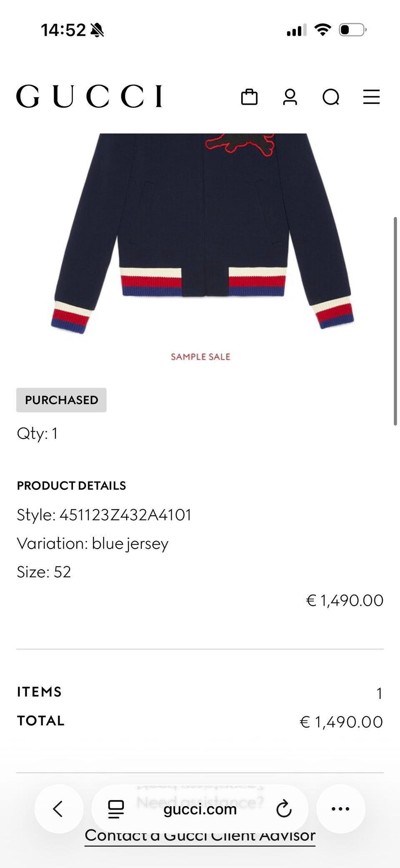Tap the total price € 1,490.00
This screenshot has height=868, width=400.
click(x=341, y=722)
